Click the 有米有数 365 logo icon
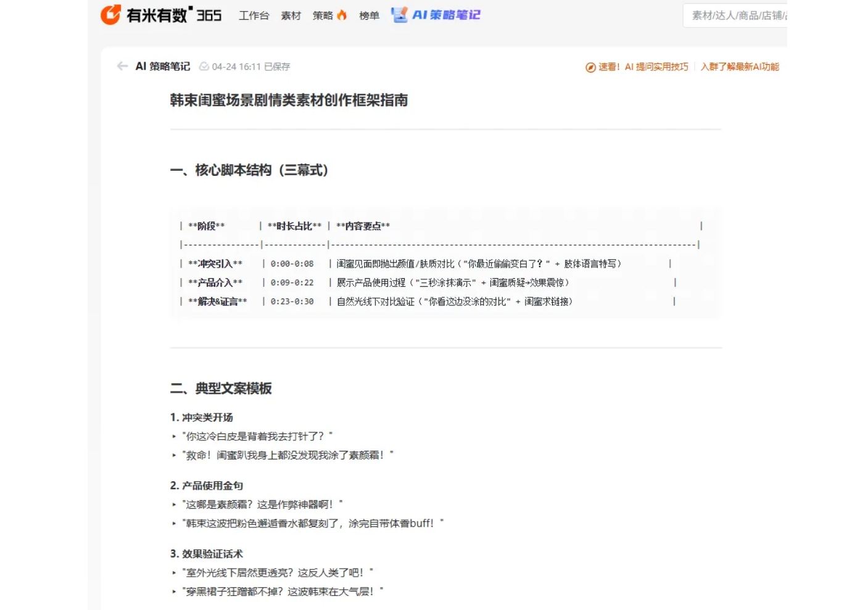 110,15
